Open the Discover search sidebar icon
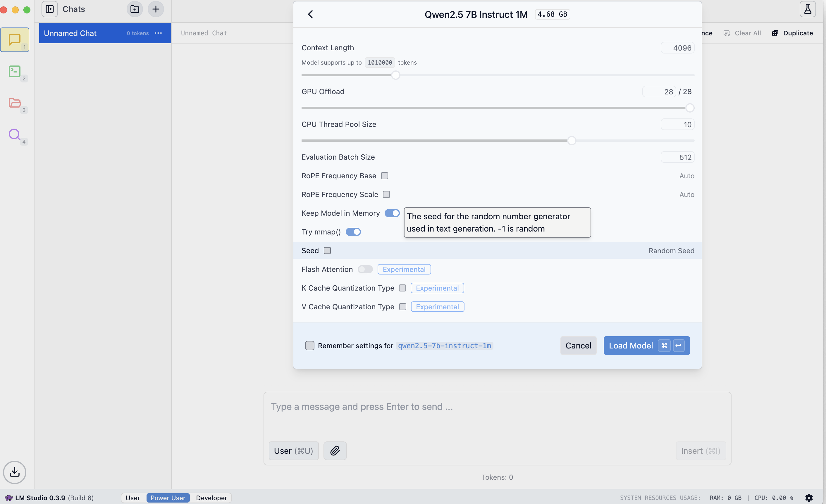This screenshot has height=504, width=826. pos(14,134)
